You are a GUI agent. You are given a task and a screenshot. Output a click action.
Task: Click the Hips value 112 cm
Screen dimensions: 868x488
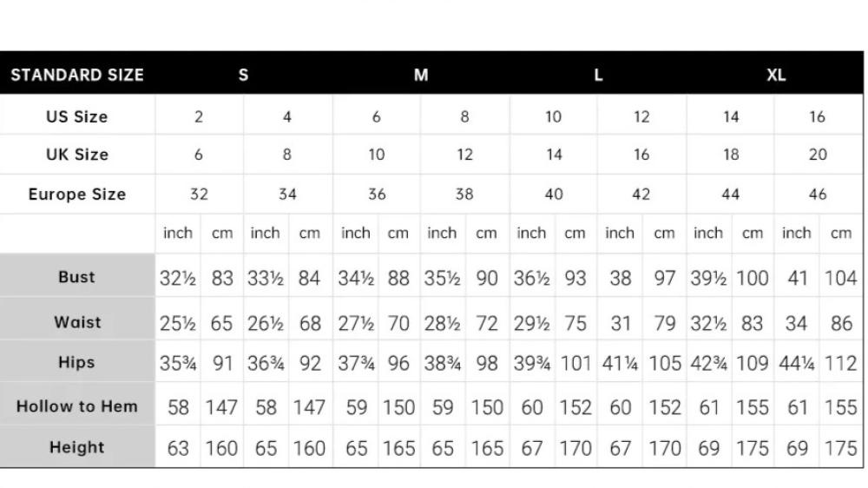pos(840,364)
